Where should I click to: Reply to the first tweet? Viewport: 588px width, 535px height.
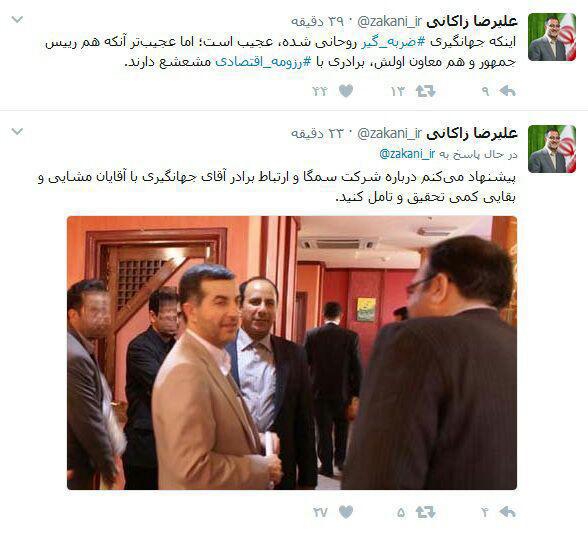point(507,91)
